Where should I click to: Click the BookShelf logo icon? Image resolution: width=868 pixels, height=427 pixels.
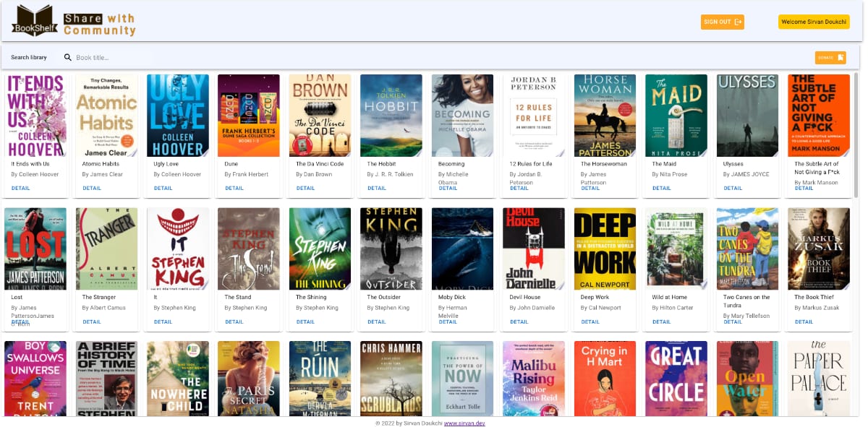tap(35, 20)
